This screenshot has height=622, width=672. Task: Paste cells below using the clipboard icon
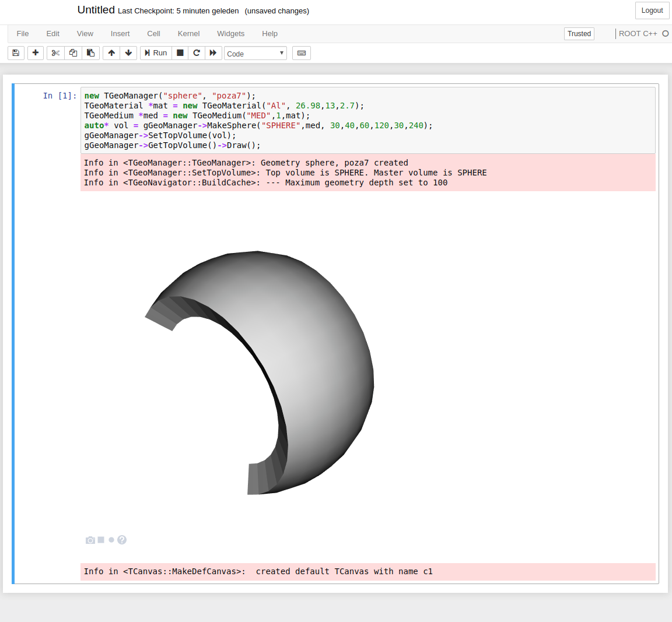[x=90, y=53]
